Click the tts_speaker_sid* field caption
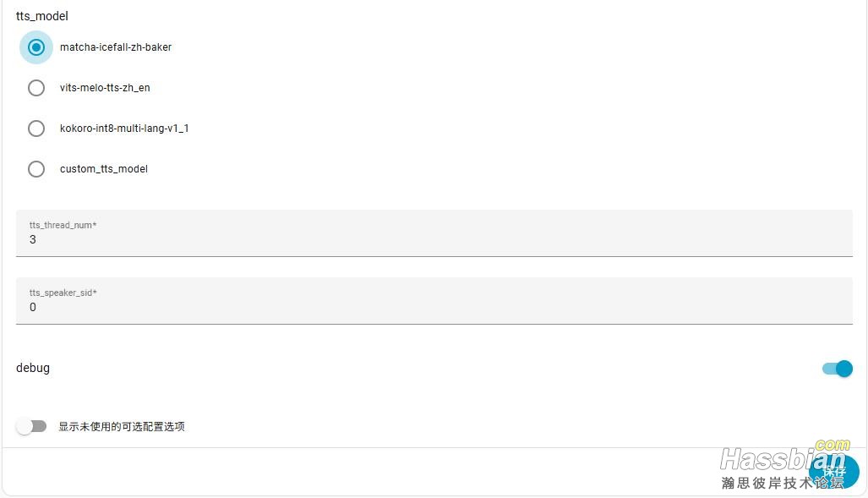This screenshot has width=868, height=498. click(x=63, y=293)
